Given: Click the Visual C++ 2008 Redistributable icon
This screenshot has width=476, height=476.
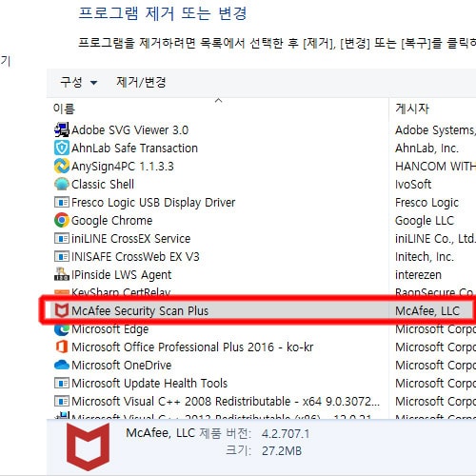Looking at the screenshot, I should point(62,401).
